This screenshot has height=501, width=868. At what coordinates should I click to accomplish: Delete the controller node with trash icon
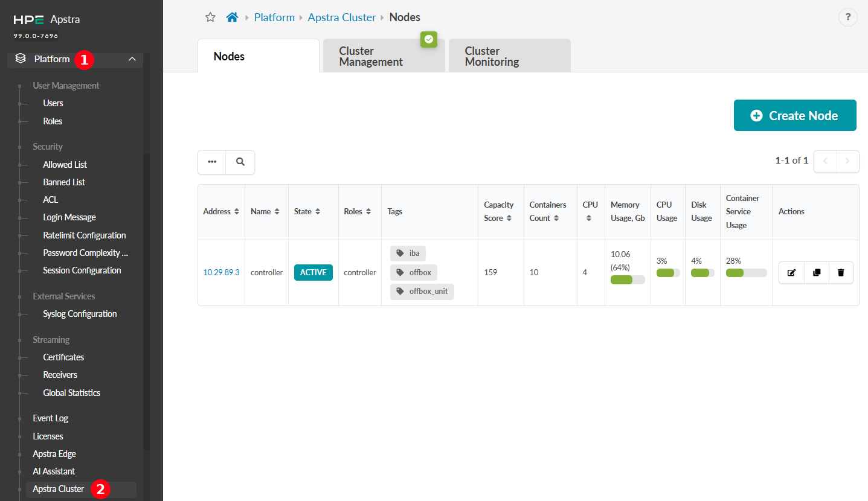pyautogui.click(x=841, y=273)
